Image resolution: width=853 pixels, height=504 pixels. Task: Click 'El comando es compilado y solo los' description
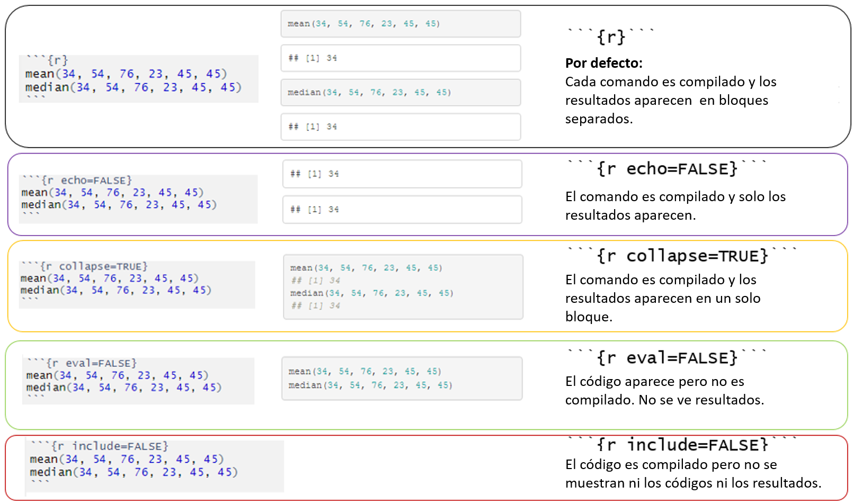(x=676, y=197)
